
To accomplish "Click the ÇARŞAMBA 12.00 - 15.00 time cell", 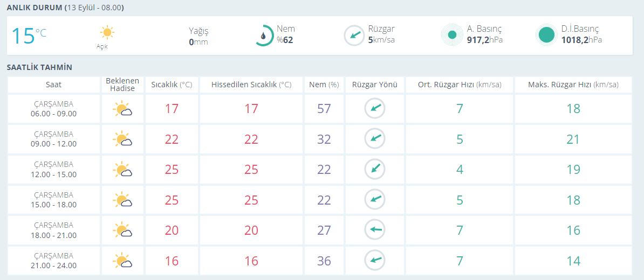I will coord(54,169).
